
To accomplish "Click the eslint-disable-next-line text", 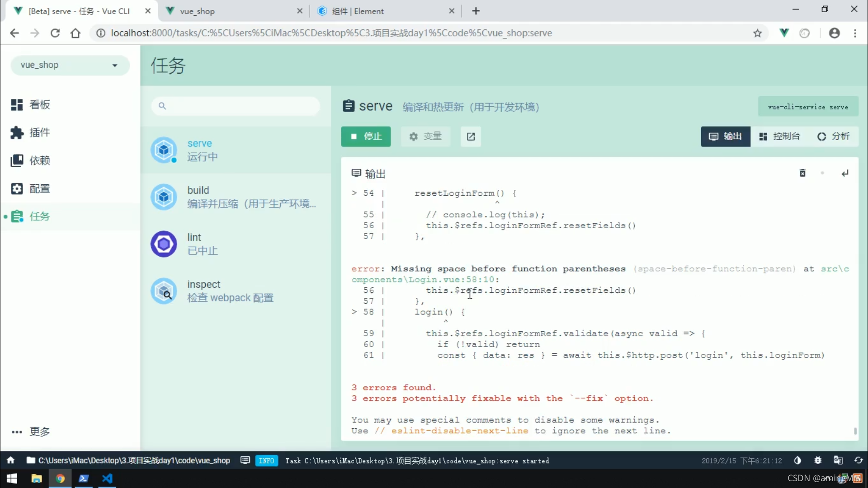I will point(460,431).
